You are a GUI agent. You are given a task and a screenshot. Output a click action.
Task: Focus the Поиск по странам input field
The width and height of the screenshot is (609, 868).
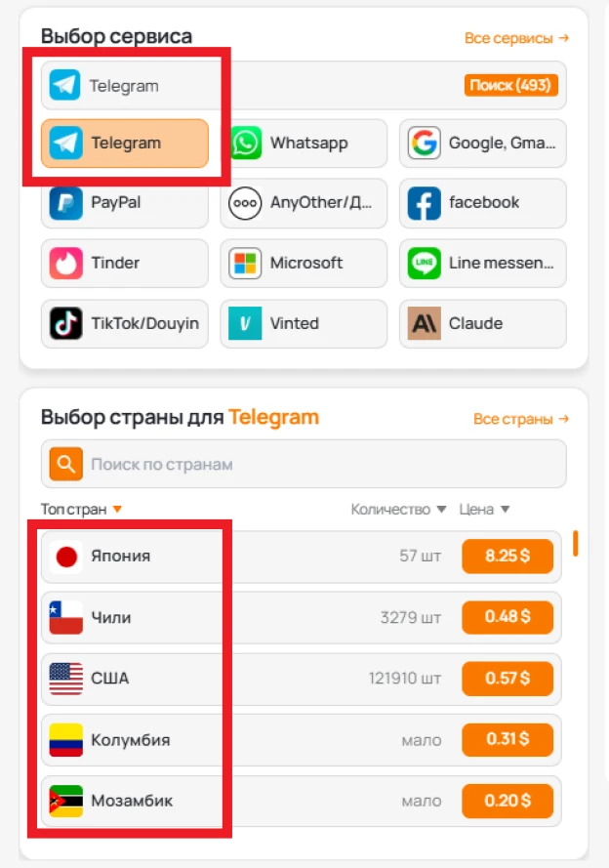304,464
